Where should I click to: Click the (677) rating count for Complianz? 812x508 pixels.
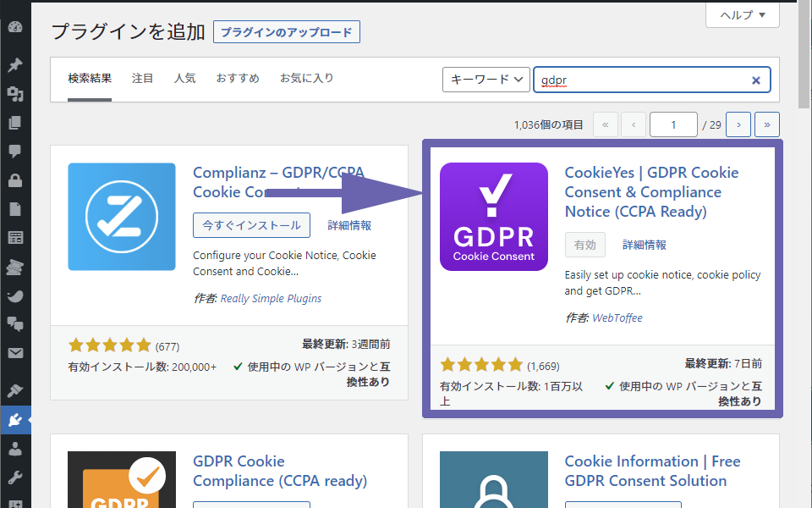click(x=167, y=346)
